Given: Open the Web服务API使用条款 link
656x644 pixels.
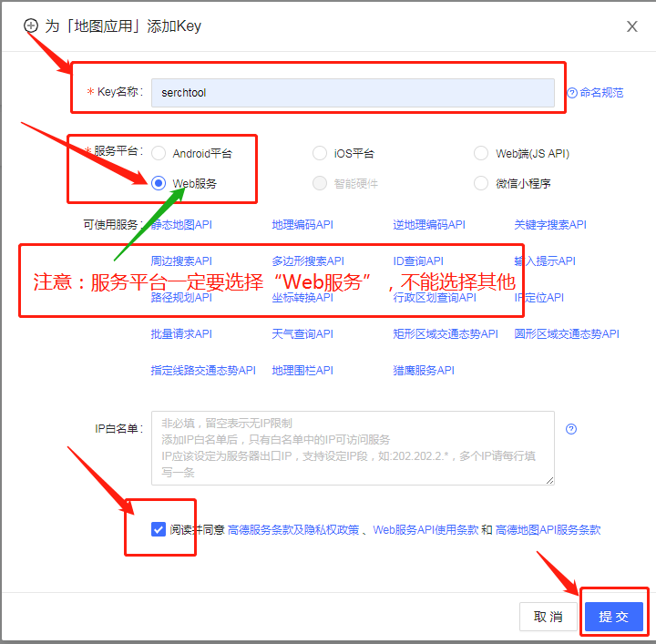Looking at the screenshot, I should tap(425, 530).
